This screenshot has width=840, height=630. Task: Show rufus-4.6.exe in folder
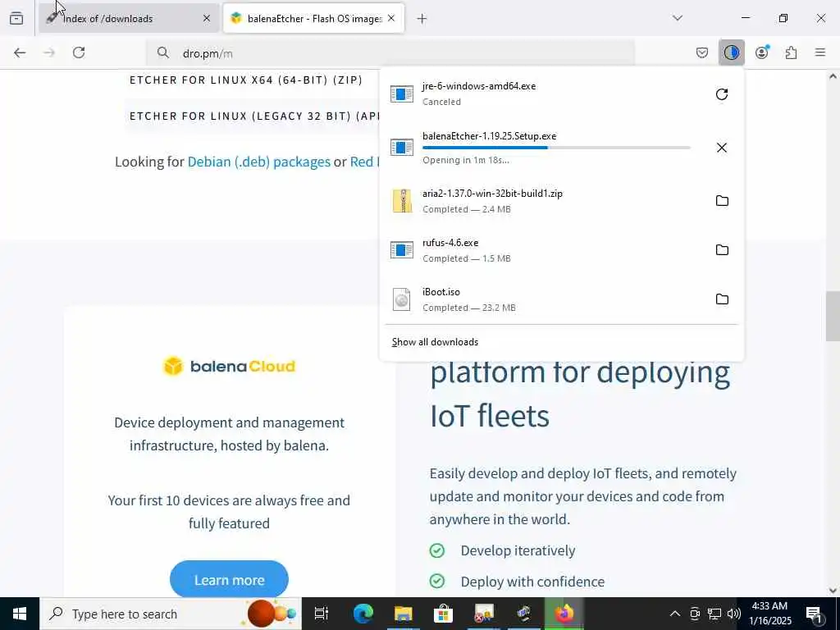[722, 250]
